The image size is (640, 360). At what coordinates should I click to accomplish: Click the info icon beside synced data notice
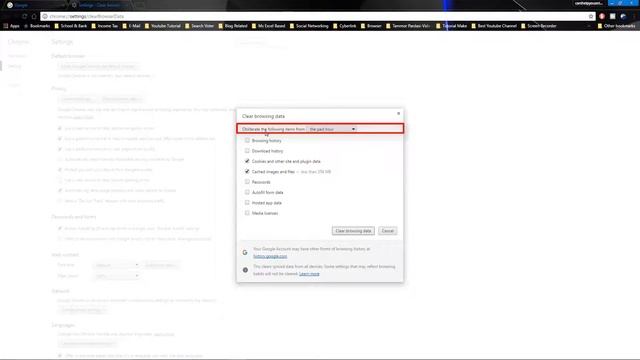pyautogui.click(x=245, y=270)
